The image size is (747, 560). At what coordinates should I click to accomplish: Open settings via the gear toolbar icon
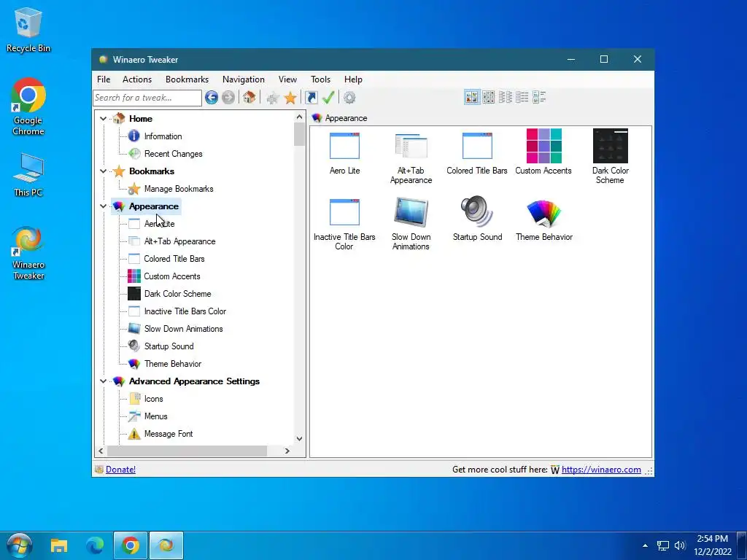(349, 98)
